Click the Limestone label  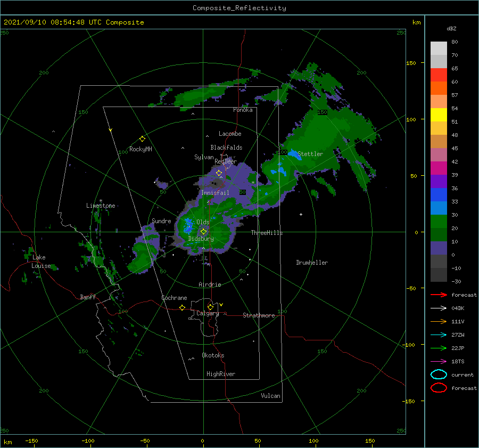click(x=101, y=206)
